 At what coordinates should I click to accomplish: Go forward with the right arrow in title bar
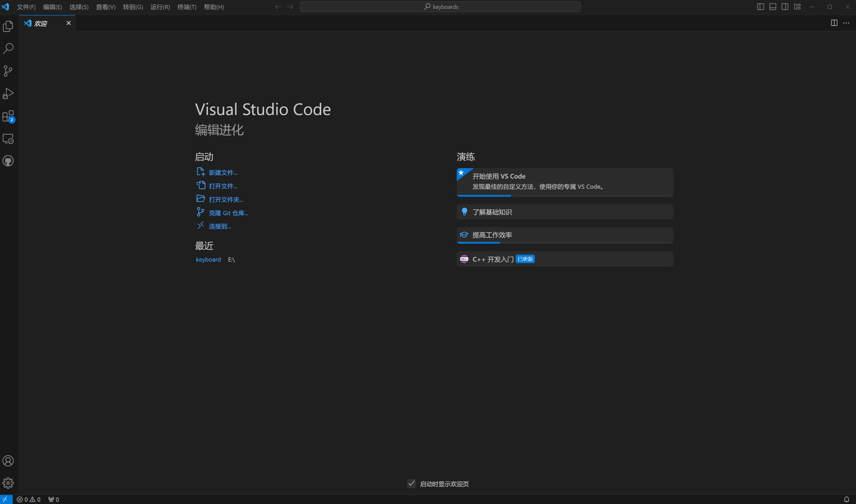pyautogui.click(x=290, y=7)
